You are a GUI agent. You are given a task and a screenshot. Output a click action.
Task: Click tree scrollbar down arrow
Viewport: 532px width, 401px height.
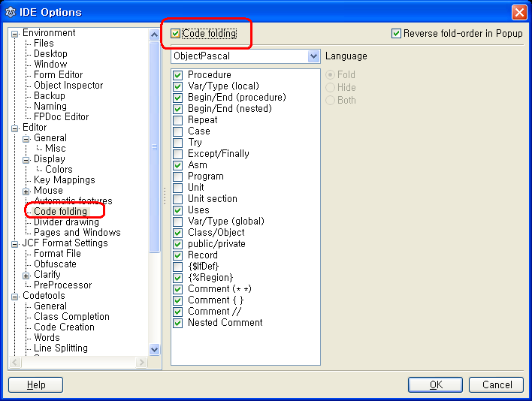(x=154, y=349)
